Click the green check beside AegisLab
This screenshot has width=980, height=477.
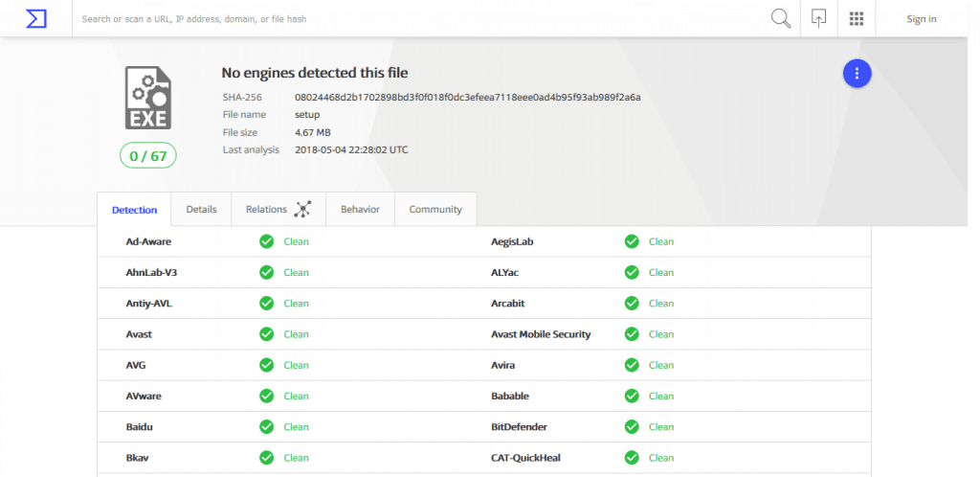point(632,241)
